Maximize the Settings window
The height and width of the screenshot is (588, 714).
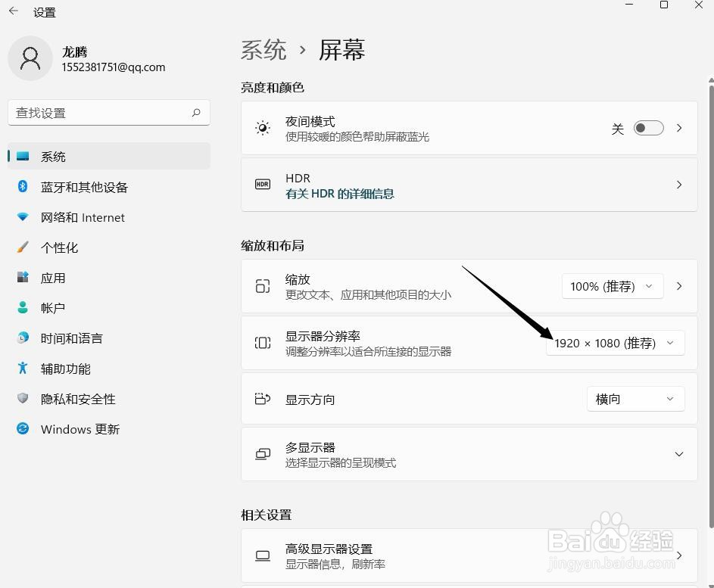click(664, 5)
